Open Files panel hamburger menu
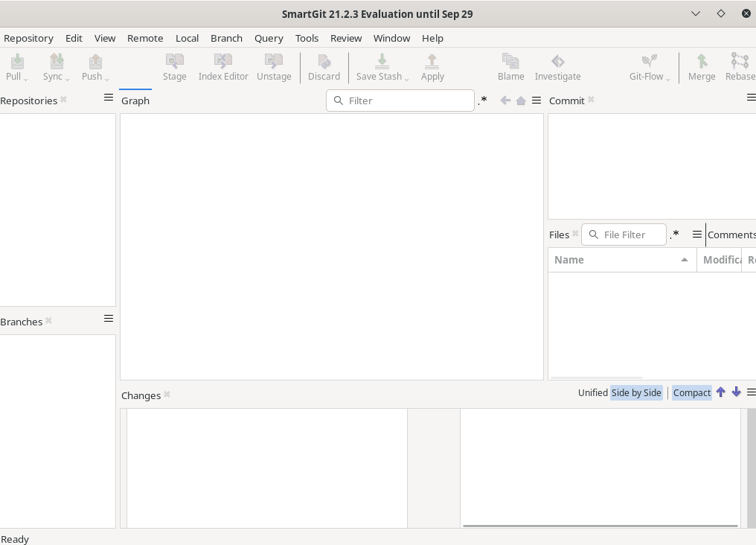This screenshot has width=756, height=545. (697, 235)
